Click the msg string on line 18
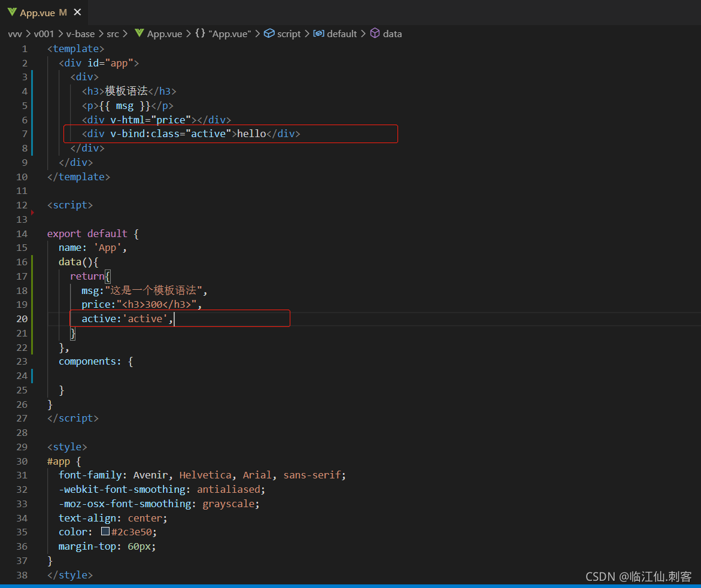 tap(153, 290)
